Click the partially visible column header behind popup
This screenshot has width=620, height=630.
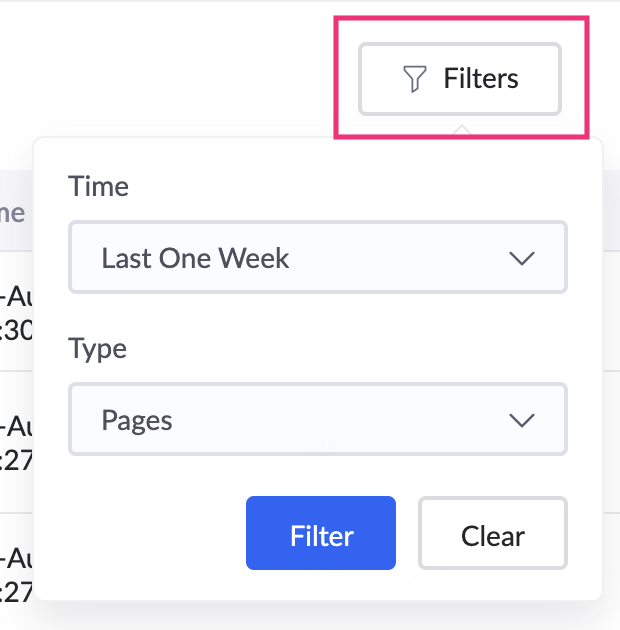click(x=13, y=213)
